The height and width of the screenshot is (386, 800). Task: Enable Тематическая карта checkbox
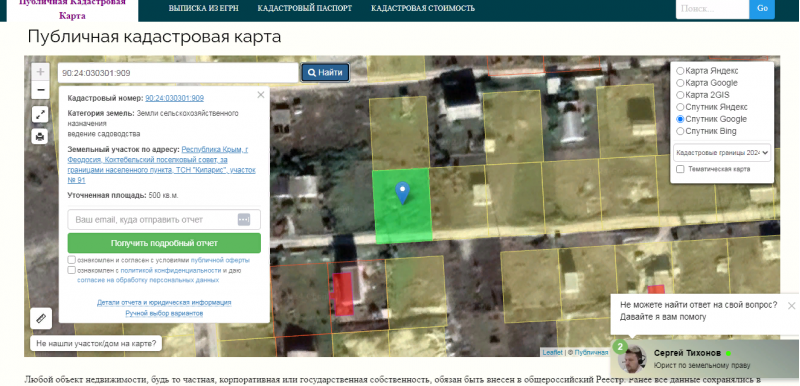pyautogui.click(x=680, y=169)
